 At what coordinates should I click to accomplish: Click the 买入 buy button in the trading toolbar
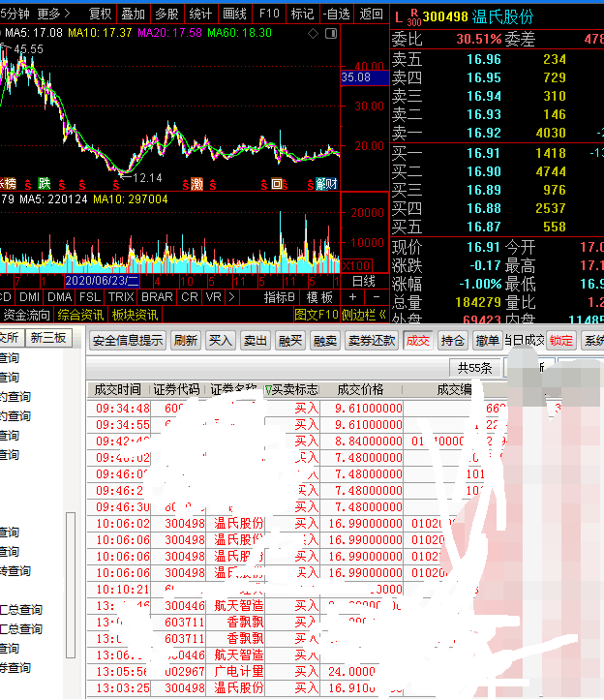coord(221,341)
